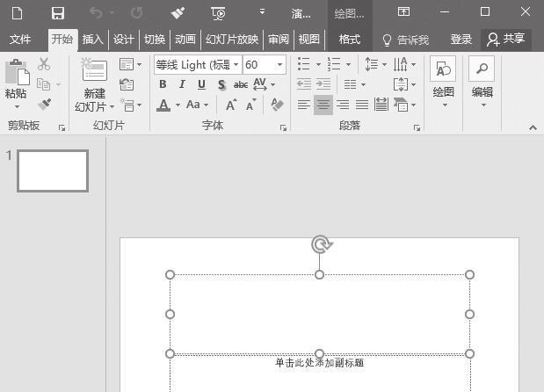Screen dimensions: 544x392
Task: Open the font size 60 dropdown
Action: (279, 64)
